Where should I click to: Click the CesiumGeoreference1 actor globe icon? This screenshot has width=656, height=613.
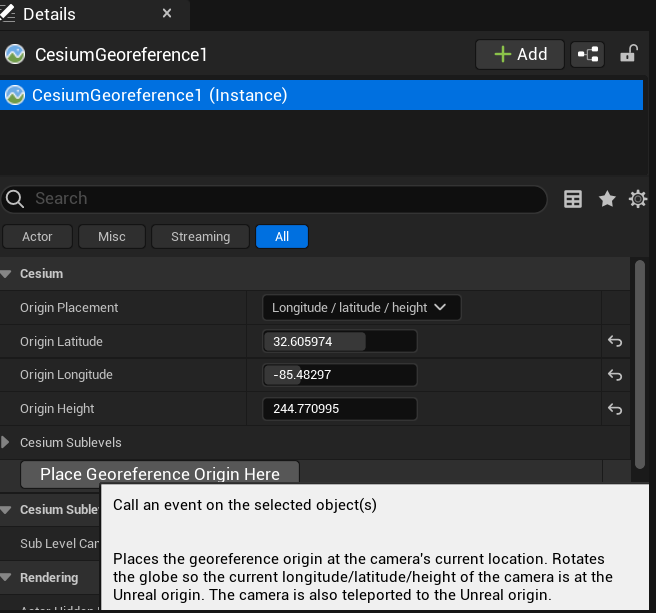(15, 54)
